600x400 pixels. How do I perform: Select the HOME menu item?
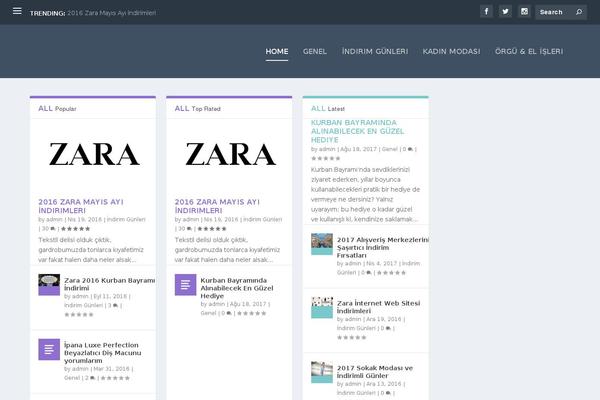point(277,51)
